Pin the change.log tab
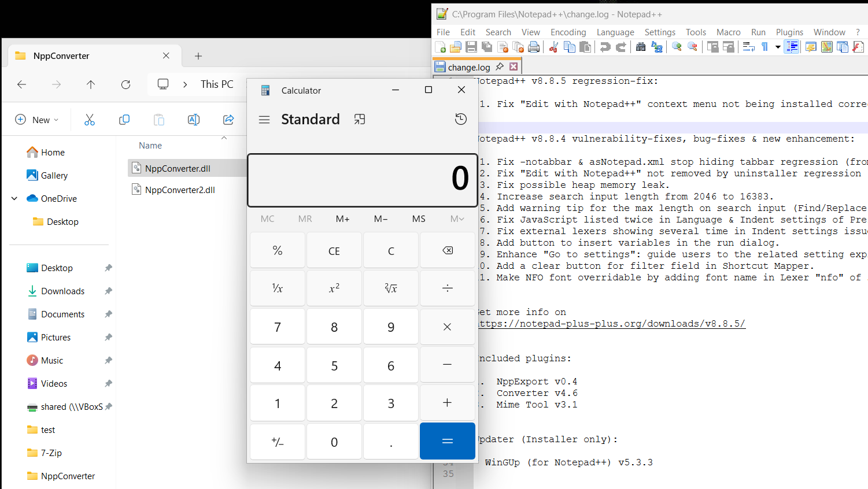The height and width of the screenshot is (489, 868). click(500, 66)
